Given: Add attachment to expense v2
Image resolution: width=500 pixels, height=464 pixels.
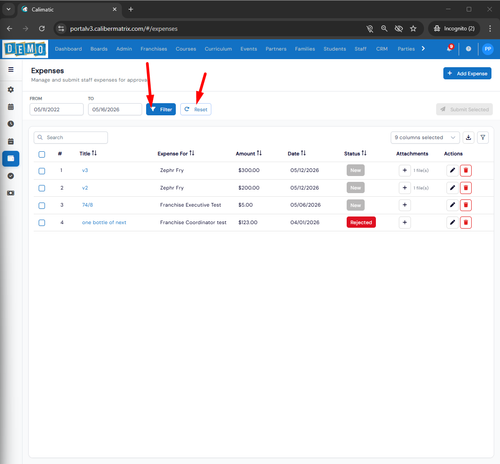Looking at the screenshot, I should [x=405, y=188].
